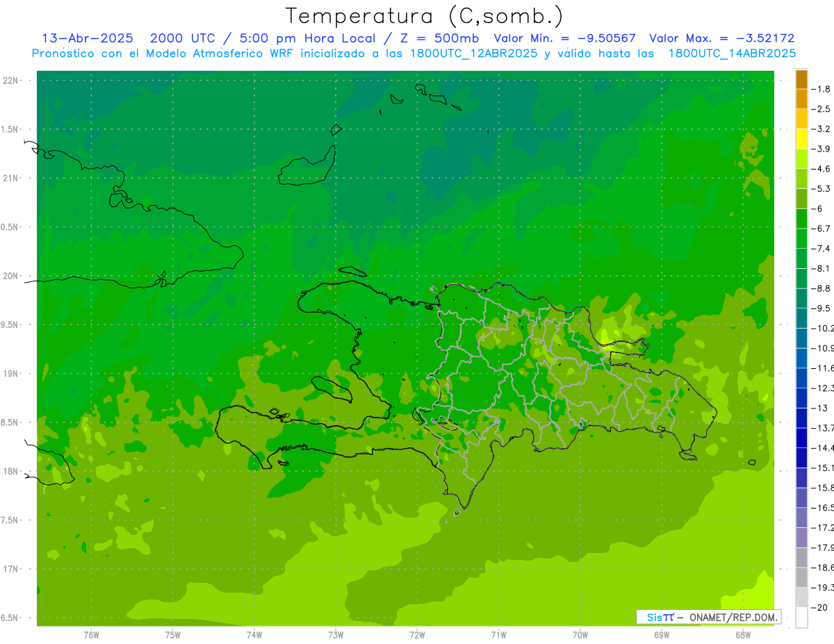The image size is (834, 644).
Task: Click the '76W' longitude label
Action: (91, 634)
